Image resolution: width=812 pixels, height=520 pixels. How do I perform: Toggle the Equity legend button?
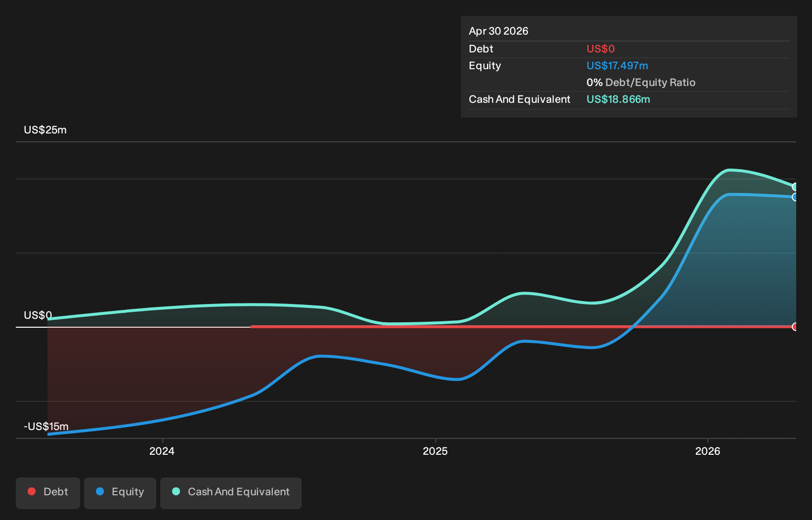[120, 493]
